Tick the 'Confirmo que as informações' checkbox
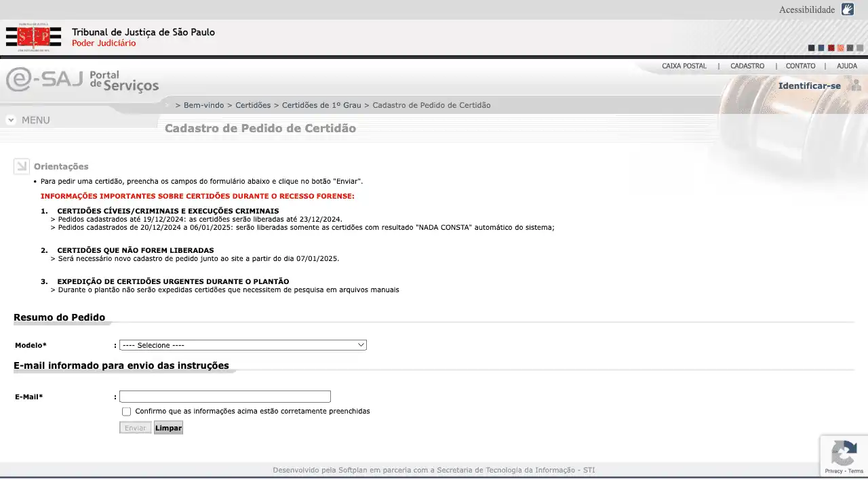This screenshot has width=868, height=480. (126, 412)
